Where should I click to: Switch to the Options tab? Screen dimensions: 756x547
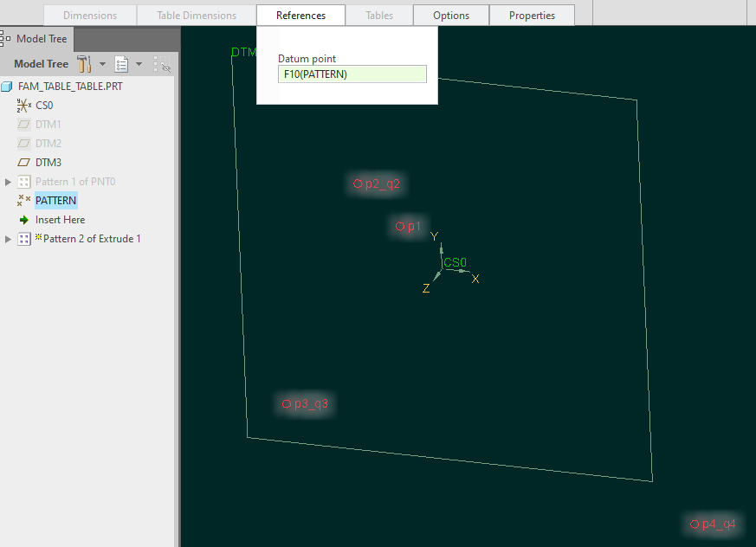(450, 15)
